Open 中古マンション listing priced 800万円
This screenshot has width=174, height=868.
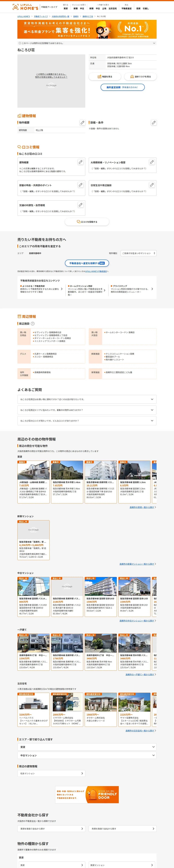(x=33, y=597)
